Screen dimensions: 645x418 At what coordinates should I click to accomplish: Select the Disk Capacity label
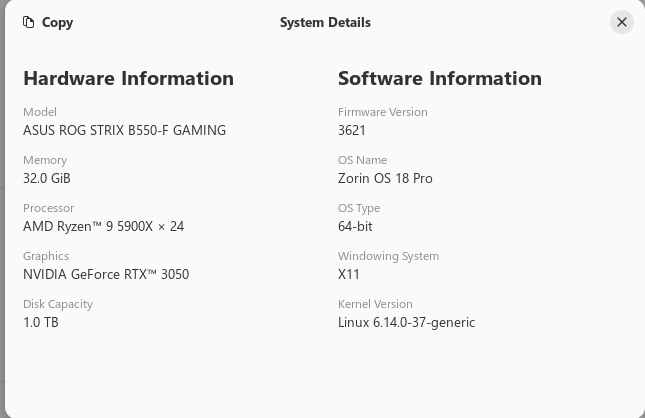(58, 304)
